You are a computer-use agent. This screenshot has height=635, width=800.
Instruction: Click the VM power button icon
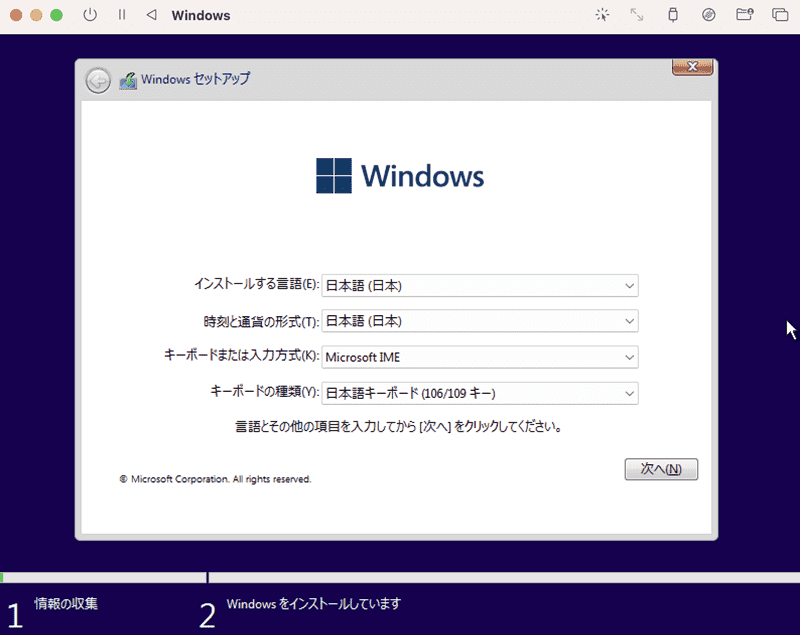tap(90, 15)
